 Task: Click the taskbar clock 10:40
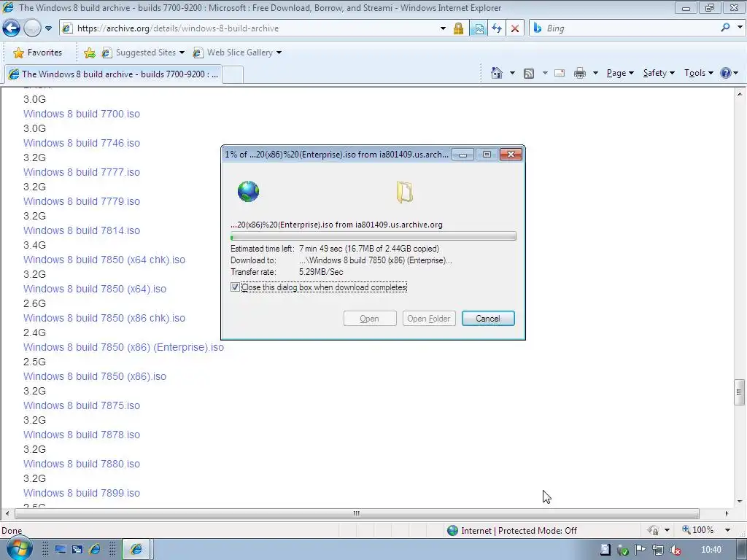[x=711, y=550]
